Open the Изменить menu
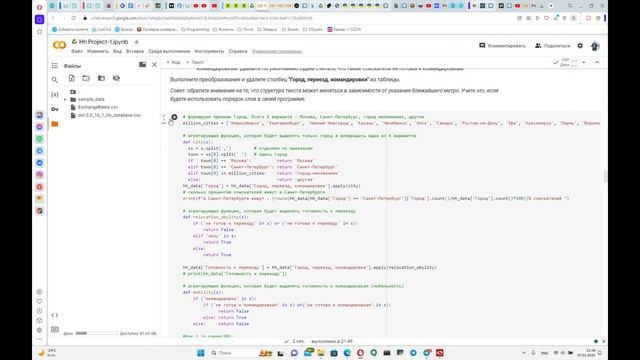The width and height of the screenshot is (640, 360). [98, 51]
